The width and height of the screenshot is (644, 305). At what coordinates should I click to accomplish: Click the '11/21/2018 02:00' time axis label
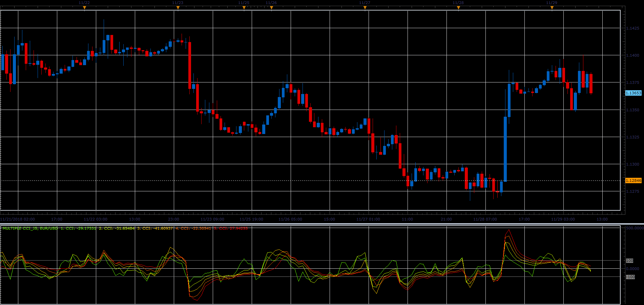pos(18,219)
